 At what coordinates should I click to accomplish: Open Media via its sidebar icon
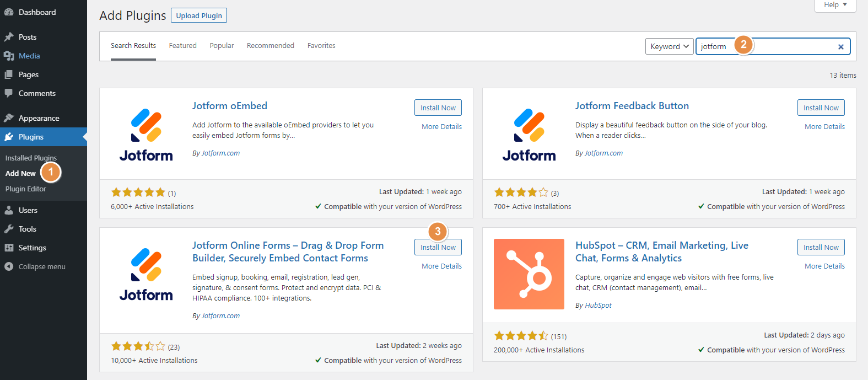pyautogui.click(x=9, y=56)
